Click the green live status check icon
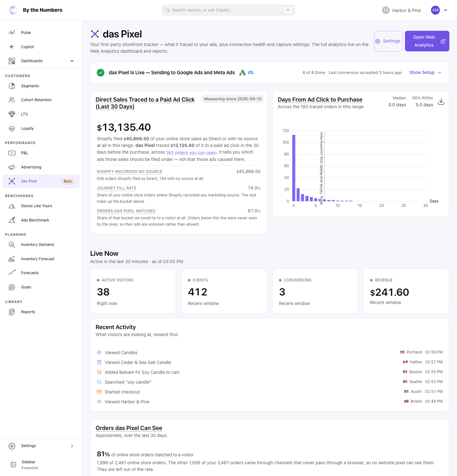This screenshot has width=457, height=476. 101,73
